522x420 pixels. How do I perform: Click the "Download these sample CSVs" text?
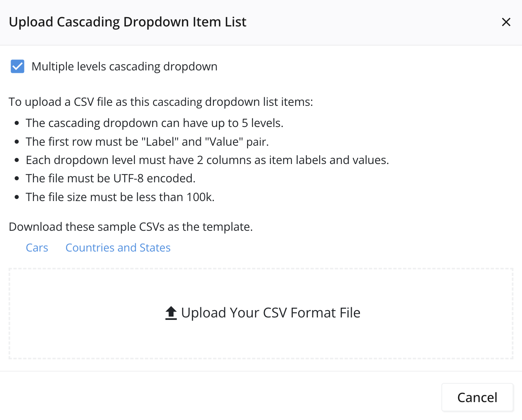click(131, 227)
